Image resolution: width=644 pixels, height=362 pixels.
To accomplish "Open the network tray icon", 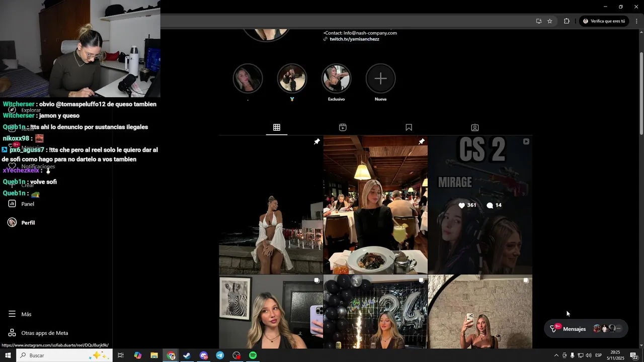I will pyautogui.click(x=580, y=355).
